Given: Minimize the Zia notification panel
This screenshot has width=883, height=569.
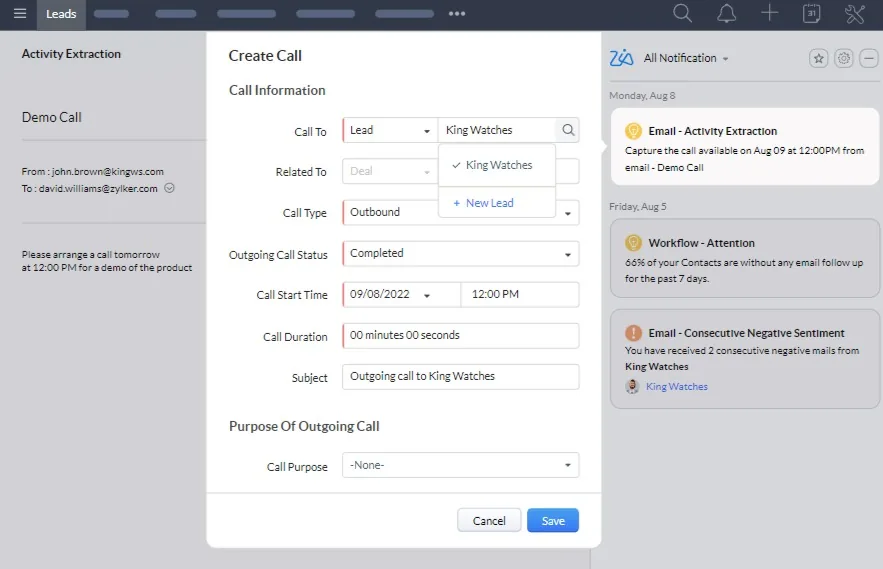Looking at the screenshot, I should (x=868, y=58).
